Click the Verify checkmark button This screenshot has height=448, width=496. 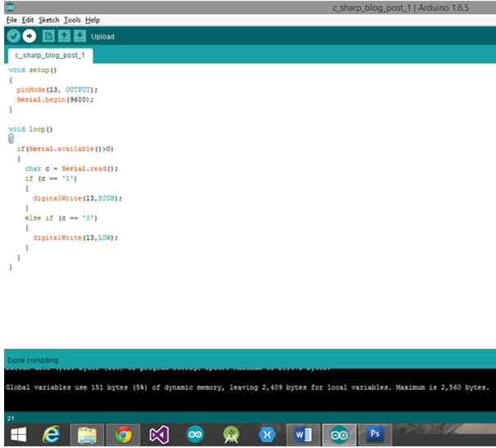click(x=14, y=36)
